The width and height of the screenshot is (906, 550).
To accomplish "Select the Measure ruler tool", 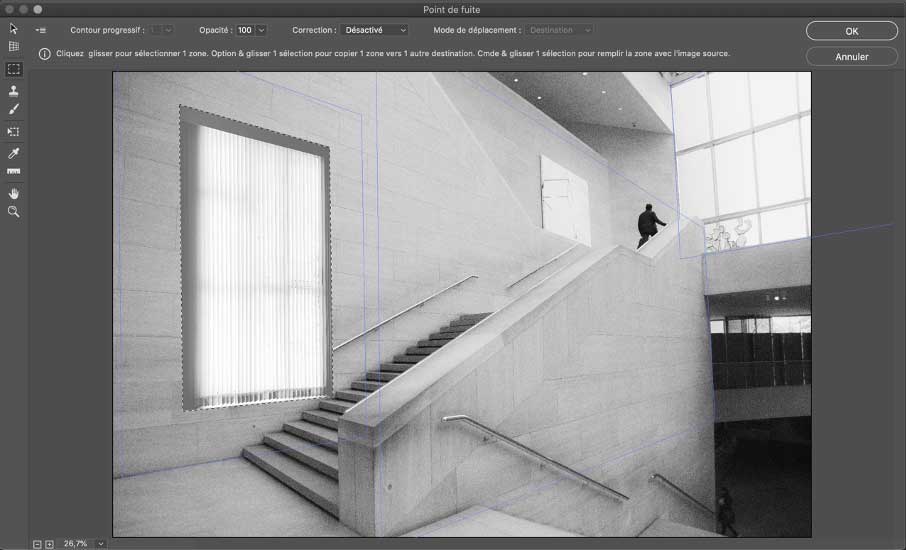I will point(13,172).
